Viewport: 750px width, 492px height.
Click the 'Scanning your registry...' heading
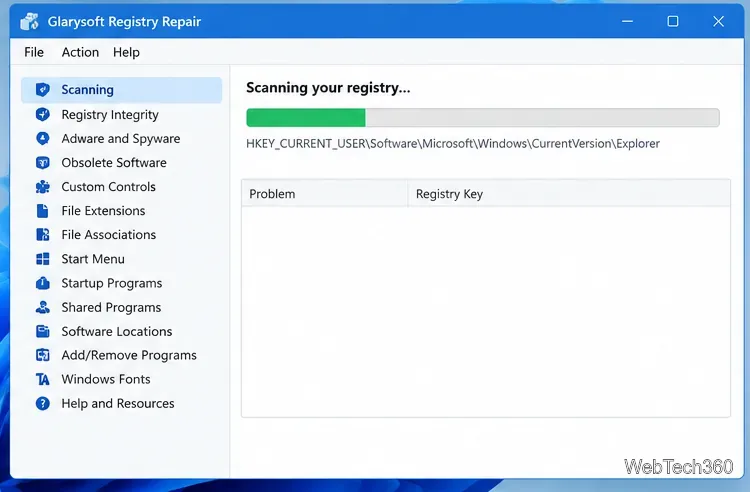pyautogui.click(x=328, y=88)
